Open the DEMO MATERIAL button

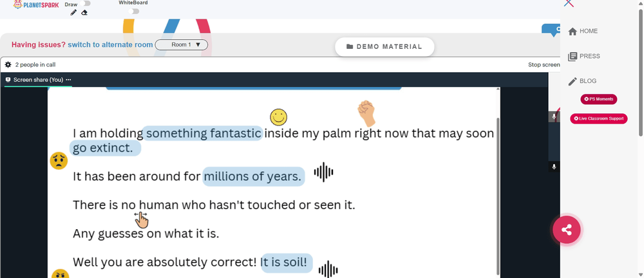point(384,47)
